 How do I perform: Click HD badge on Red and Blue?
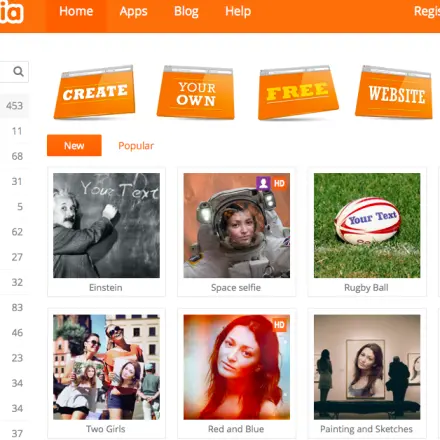(279, 325)
